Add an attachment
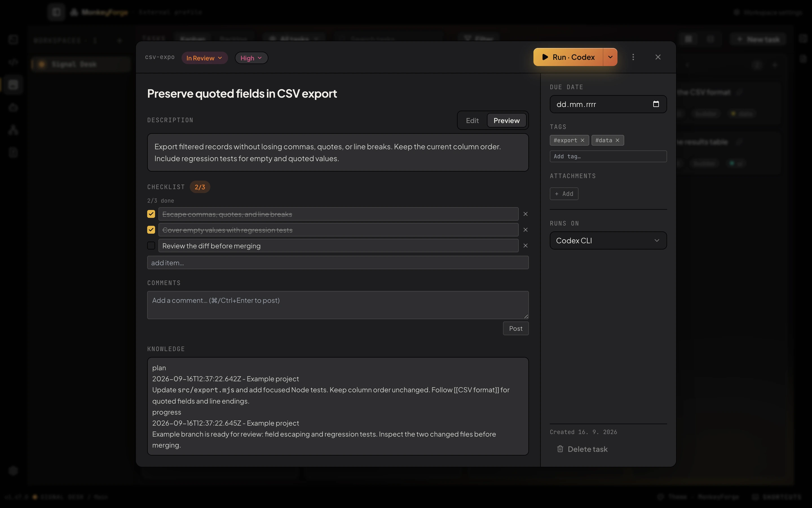812x508 pixels. tap(564, 194)
